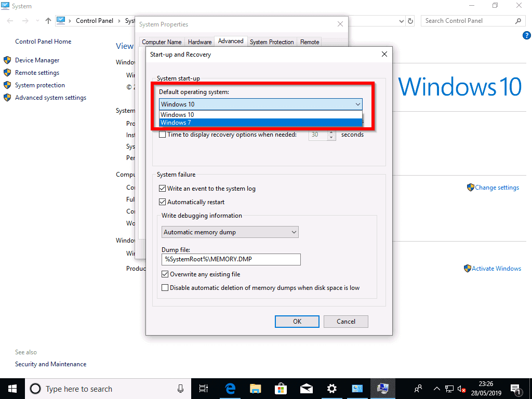Viewport: 532px width, 399px height.
Task: Click the 'Type here to search' box
Action: point(108,389)
